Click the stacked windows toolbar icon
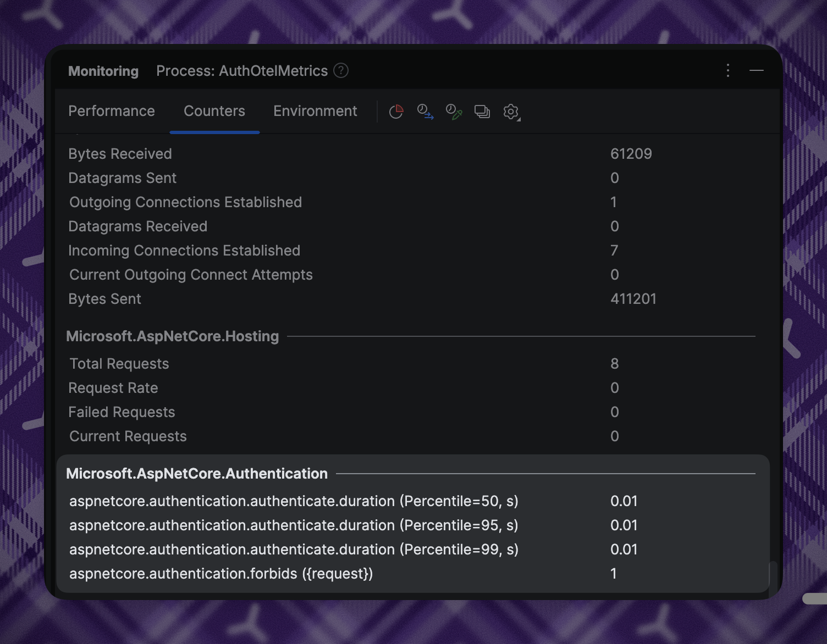 coord(482,112)
